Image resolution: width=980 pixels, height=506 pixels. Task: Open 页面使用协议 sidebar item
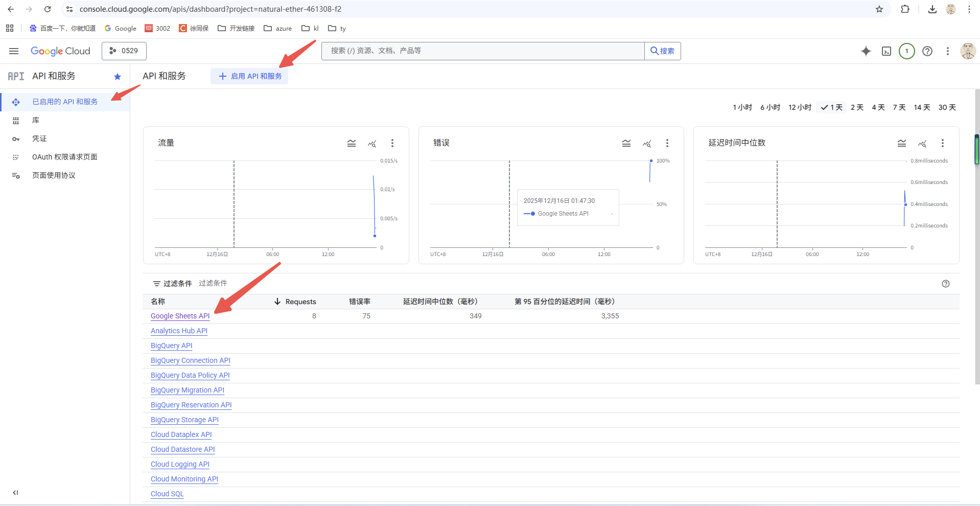65,175
